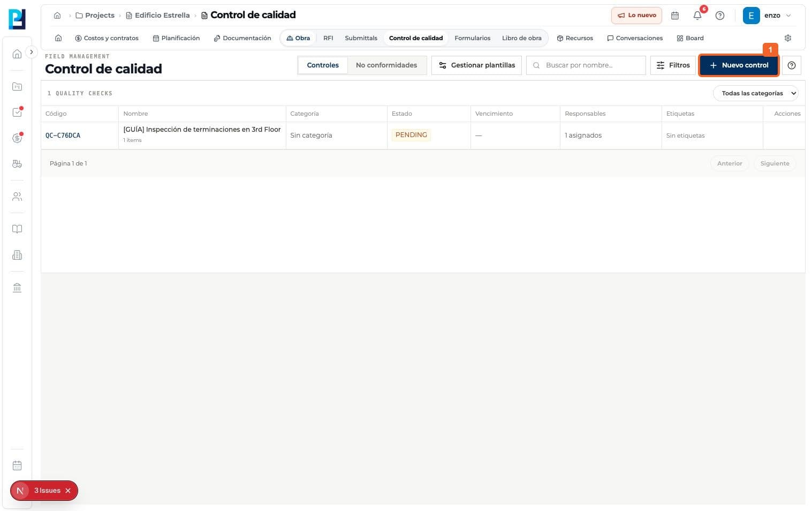Open the checklist tasks icon in the sidebar
The image size is (812, 511).
pyautogui.click(x=17, y=112)
